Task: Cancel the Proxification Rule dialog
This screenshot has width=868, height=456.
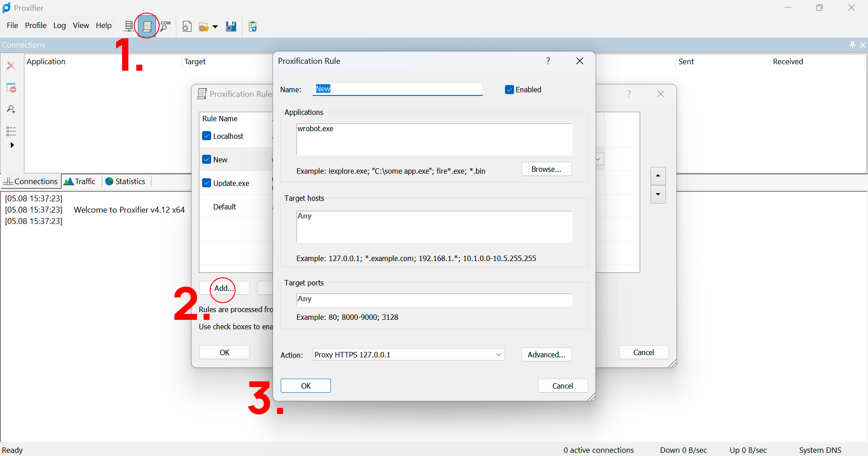Action: 563,386
